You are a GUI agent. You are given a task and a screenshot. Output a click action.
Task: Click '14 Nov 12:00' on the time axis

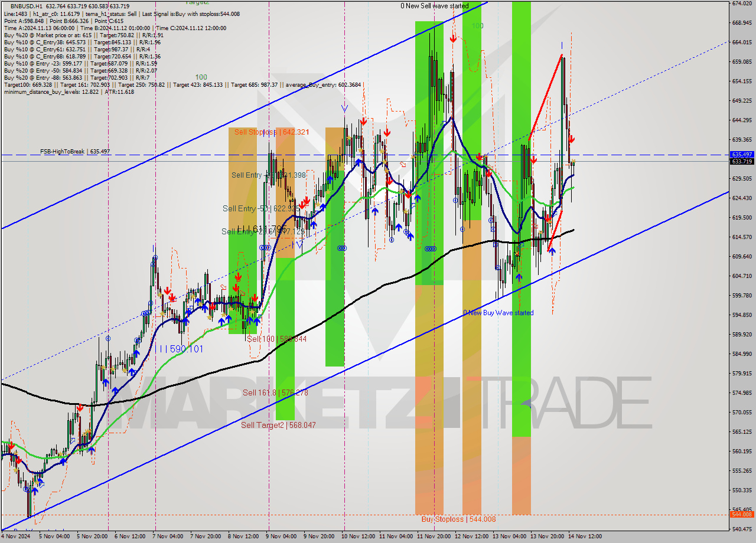click(x=585, y=537)
